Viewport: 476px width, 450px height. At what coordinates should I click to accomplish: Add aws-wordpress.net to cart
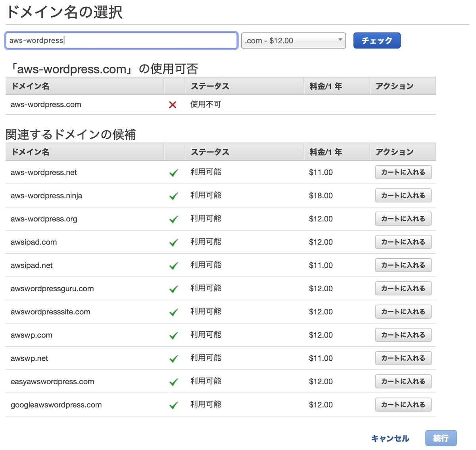[x=403, y=172]
